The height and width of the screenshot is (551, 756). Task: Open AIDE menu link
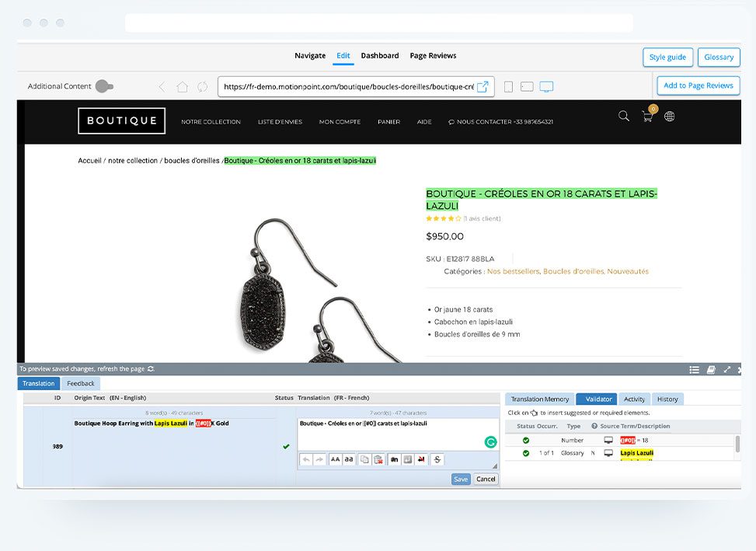pyautogui.click(x=424, y=122)
